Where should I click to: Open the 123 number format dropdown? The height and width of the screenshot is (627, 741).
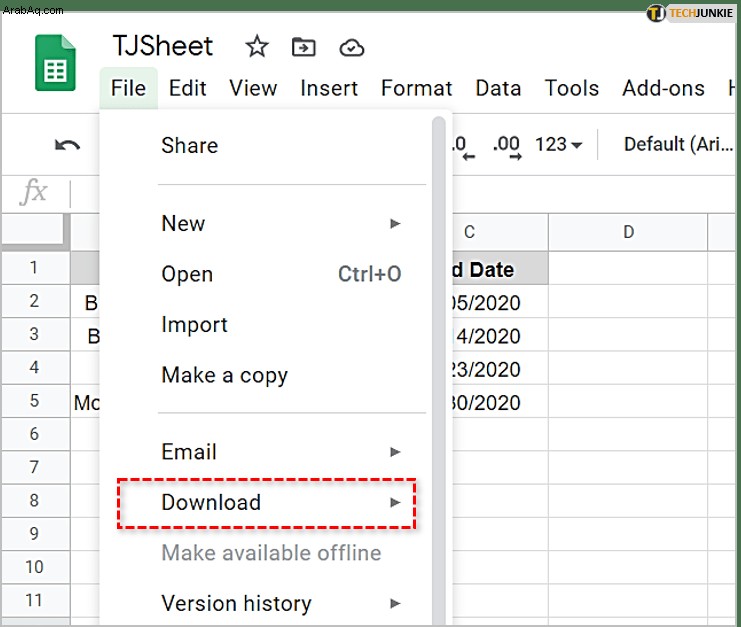(x=558, y=144)
